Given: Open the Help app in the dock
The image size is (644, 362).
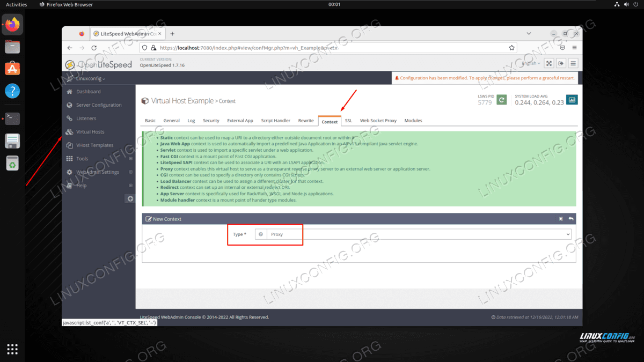Looking at the screenshot, I should point(12,91).
